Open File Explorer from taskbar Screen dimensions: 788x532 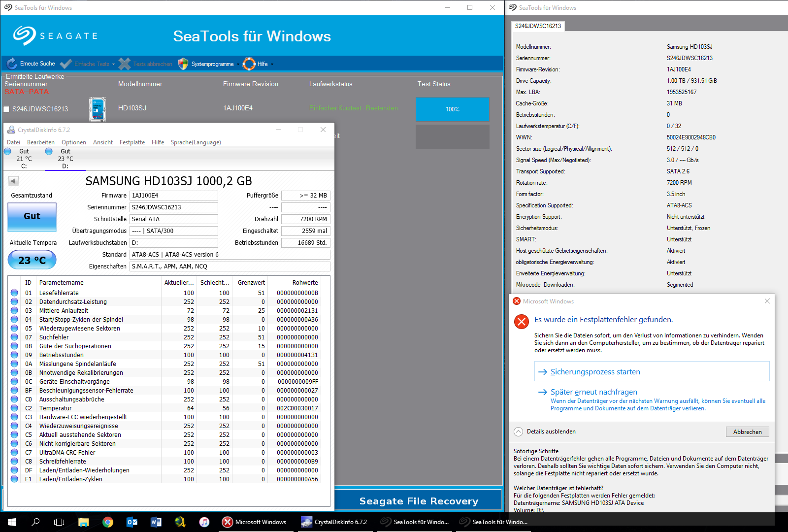83,522
